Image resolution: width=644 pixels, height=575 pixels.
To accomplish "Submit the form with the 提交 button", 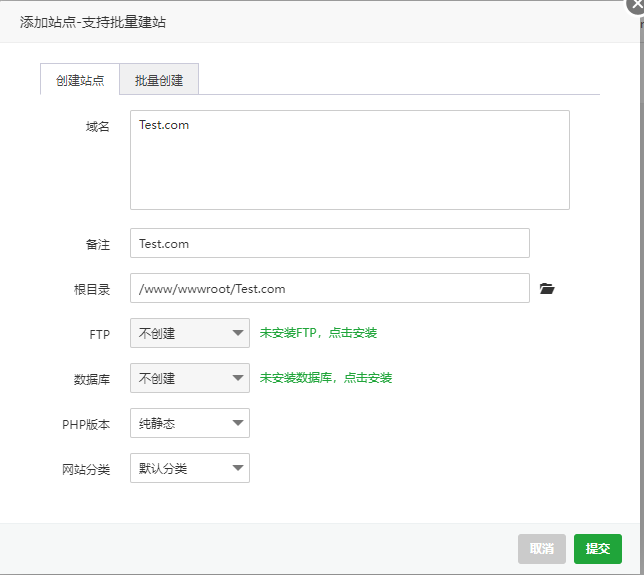I will [x=598, y=549].
